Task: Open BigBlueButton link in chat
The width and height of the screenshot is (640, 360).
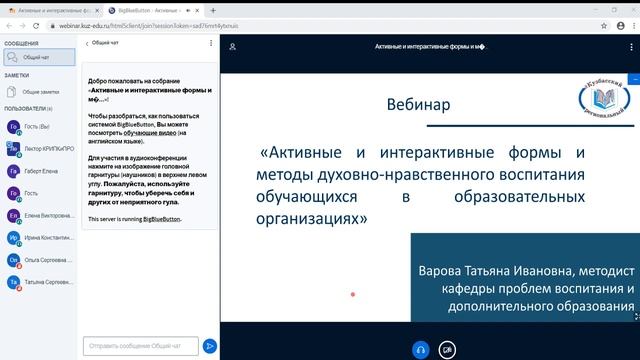Action: [x=162, y=219]
